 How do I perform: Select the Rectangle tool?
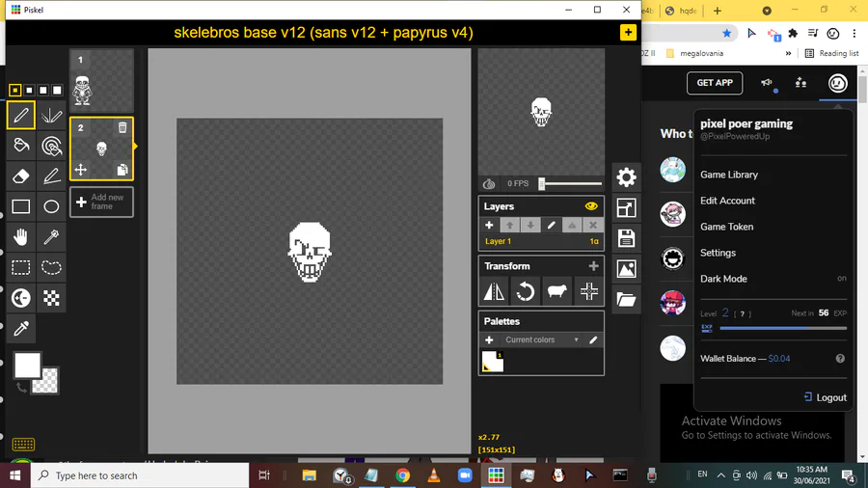pos(21,206)
